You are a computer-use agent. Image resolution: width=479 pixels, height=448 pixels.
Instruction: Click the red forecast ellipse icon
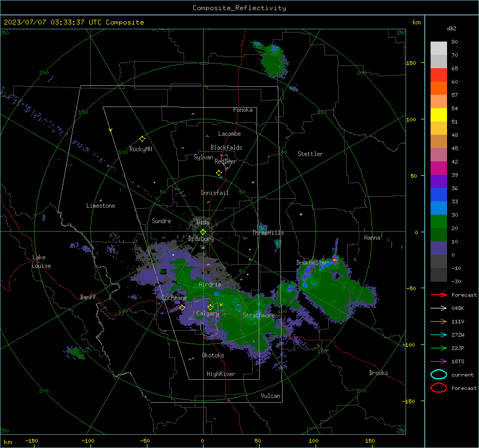pyautogui.click(x=439, y=388)
